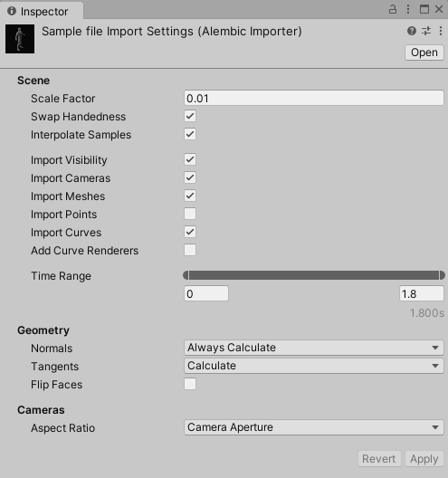Click the Import Visibility label
The height and width of the screenshot is (478, 448).
coord(69,160)
